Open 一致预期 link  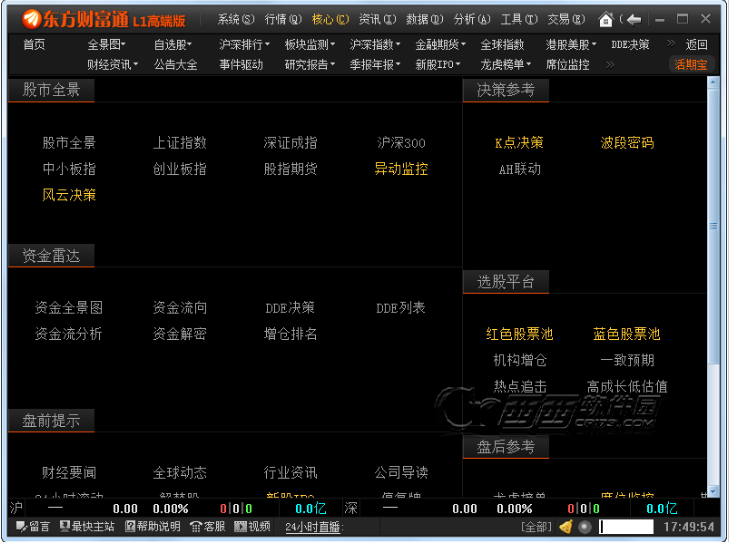click(627, 360)
